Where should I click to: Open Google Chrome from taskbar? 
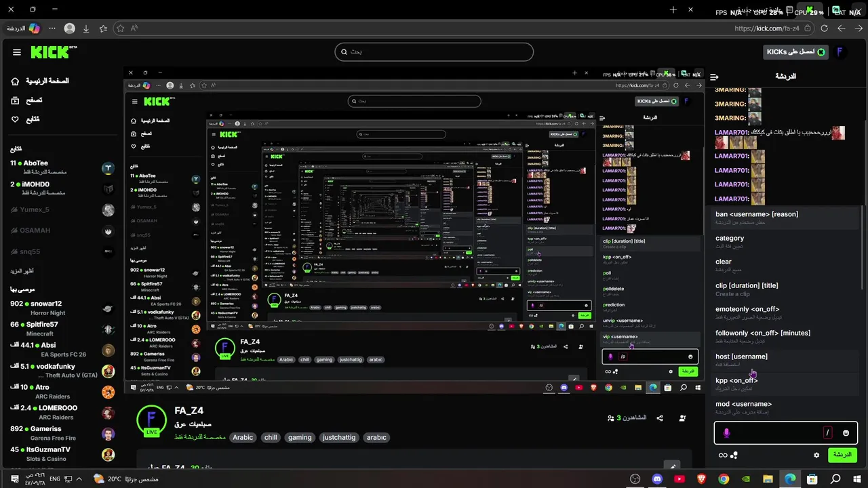(x=724, y=479)
